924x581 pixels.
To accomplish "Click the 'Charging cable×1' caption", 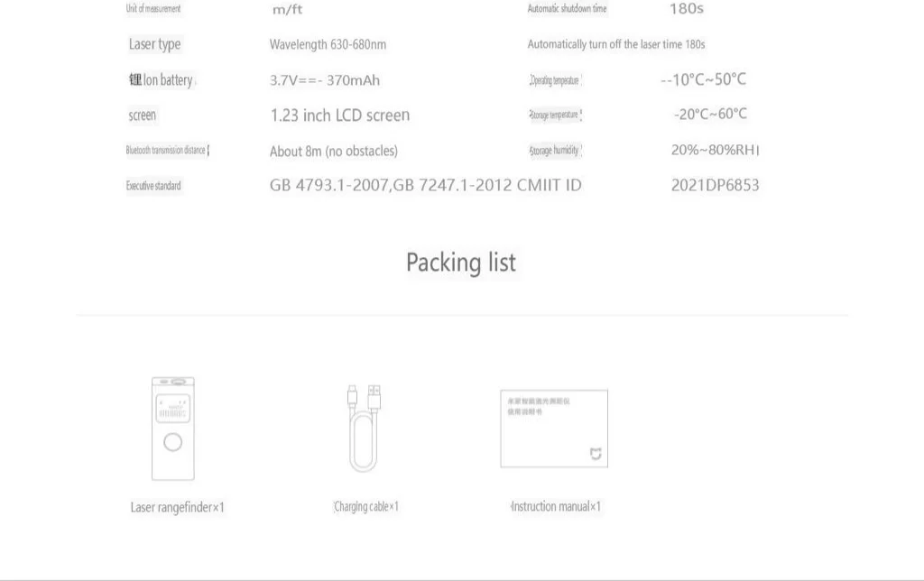I will (365, 506).
